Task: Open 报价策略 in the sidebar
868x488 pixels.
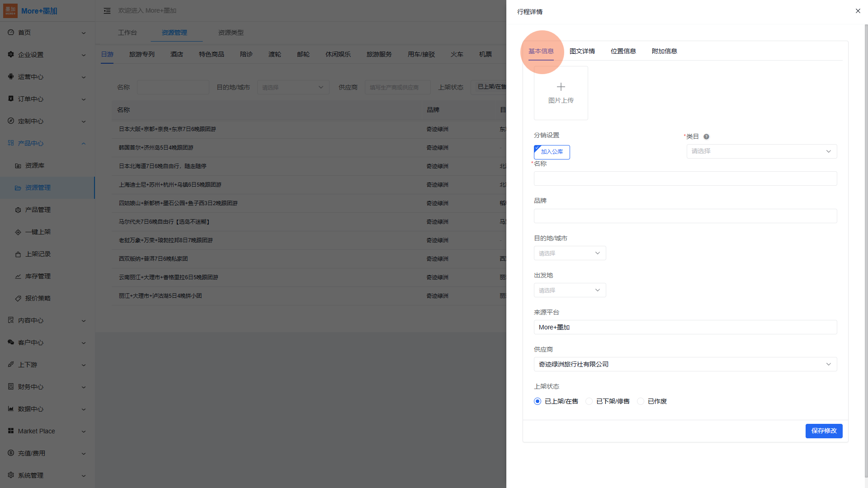Action: click(38, 298)
